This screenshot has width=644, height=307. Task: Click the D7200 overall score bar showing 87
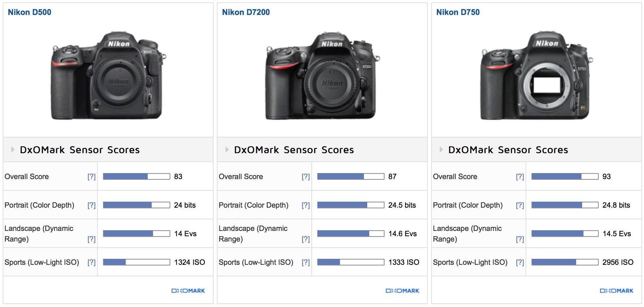tap(351, 176)
